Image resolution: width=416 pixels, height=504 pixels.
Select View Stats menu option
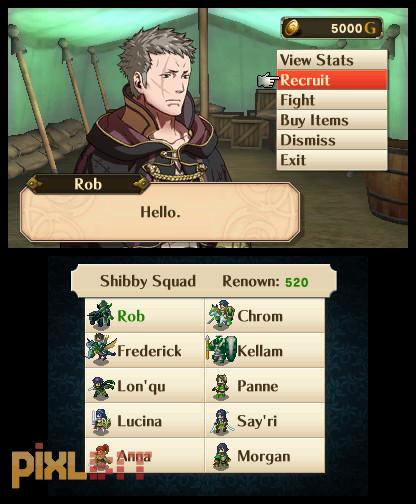point(332,60)
